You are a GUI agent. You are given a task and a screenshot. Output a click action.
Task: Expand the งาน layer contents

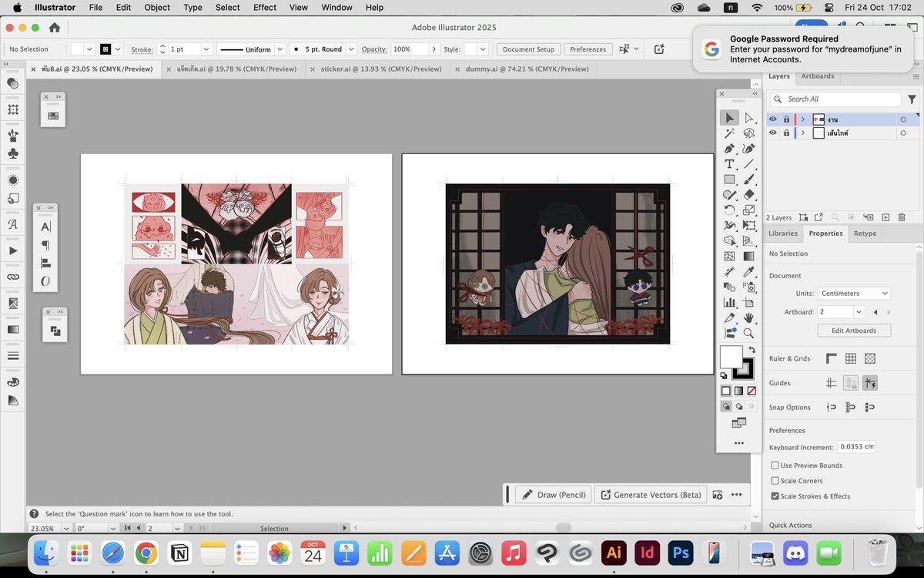pos(802,119)
